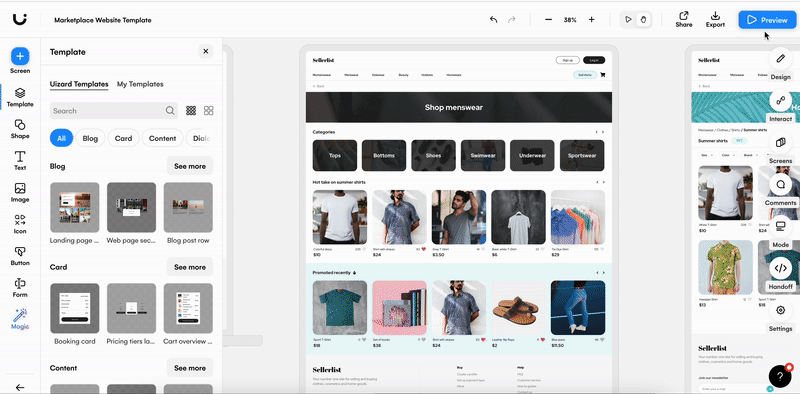
Task: Select the All filter chip
Action: click(61, 138)
